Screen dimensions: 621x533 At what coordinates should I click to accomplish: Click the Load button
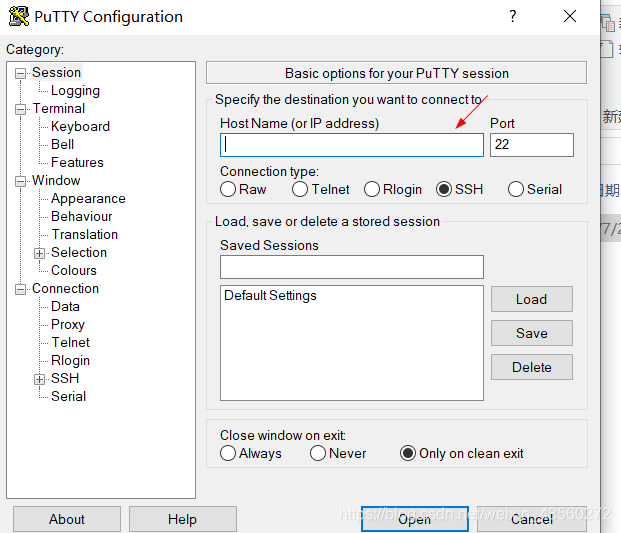coord(531,299)
